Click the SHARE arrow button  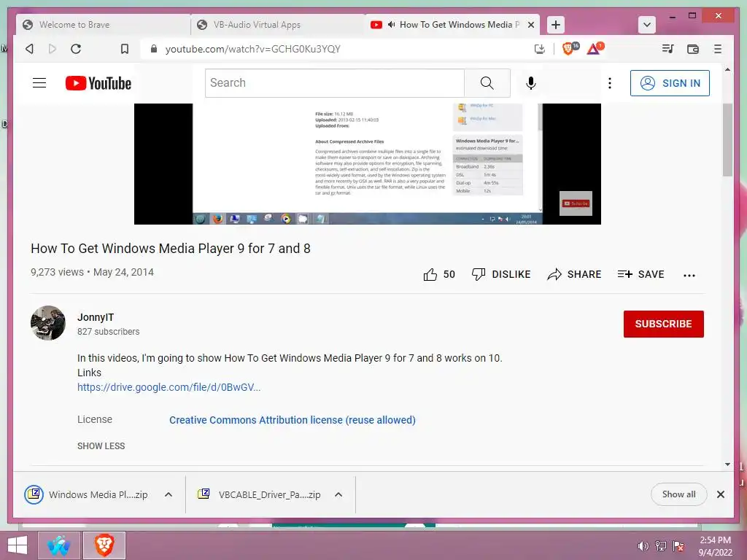click(x=574, y=274)
